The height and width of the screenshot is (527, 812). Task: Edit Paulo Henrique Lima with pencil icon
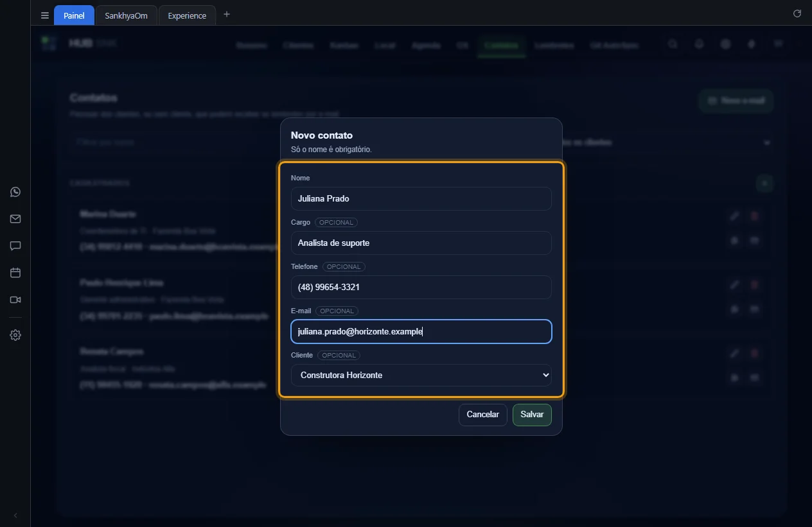click(735, 285)
